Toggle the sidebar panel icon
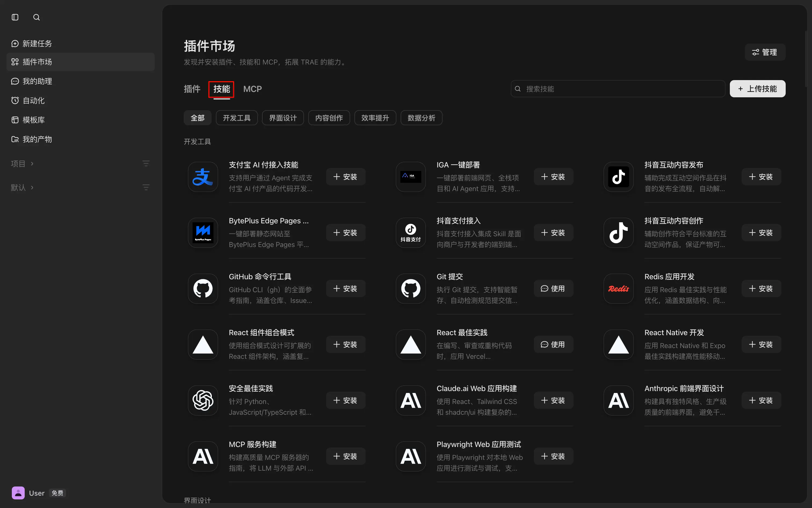The image size is (812, 508). click(15, 17)
